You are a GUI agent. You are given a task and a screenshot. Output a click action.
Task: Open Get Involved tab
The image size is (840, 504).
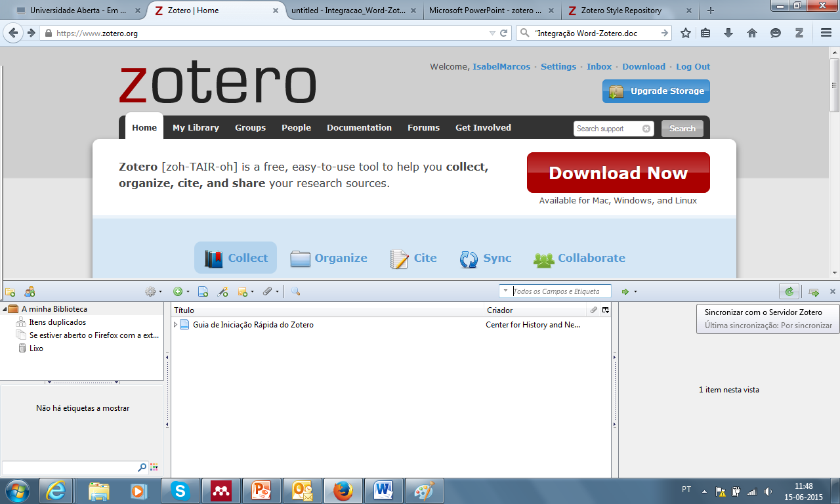pyautogui.click(x=483, y=128)
